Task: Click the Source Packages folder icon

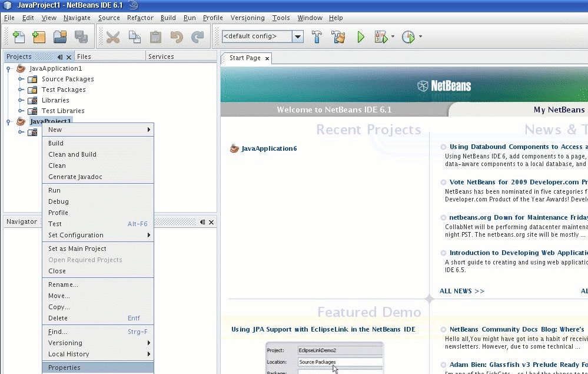Action: (x=32, y=79)
